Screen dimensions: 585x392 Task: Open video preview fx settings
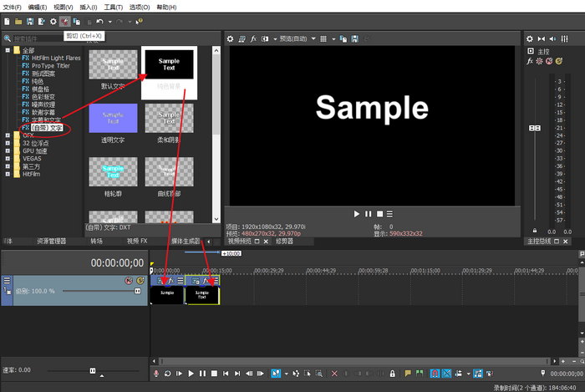(x=252, y=38)
